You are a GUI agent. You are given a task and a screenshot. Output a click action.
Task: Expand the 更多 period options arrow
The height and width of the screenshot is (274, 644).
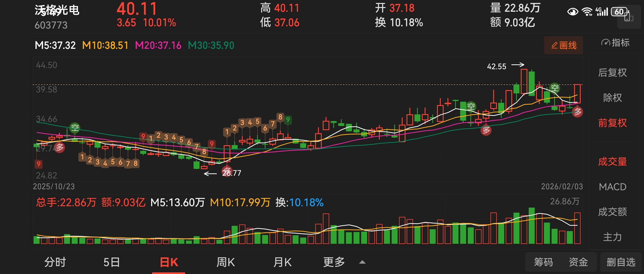(x=362, y=262)
